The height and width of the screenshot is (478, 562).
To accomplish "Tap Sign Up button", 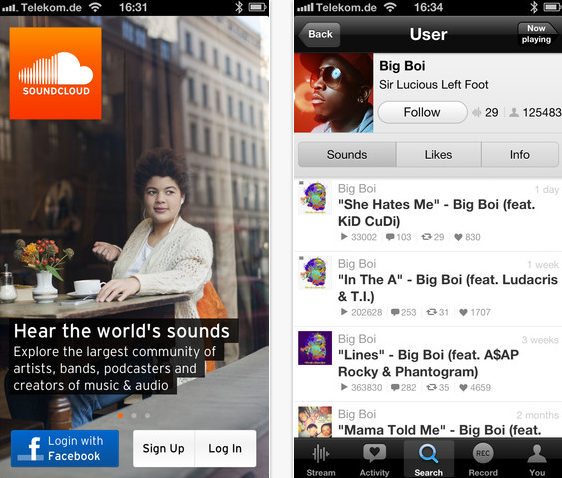I will 164,448.
